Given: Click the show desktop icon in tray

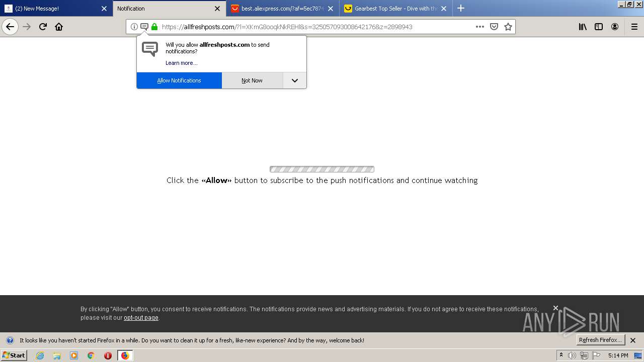Looking at the screenshot, I should (638, 355).
